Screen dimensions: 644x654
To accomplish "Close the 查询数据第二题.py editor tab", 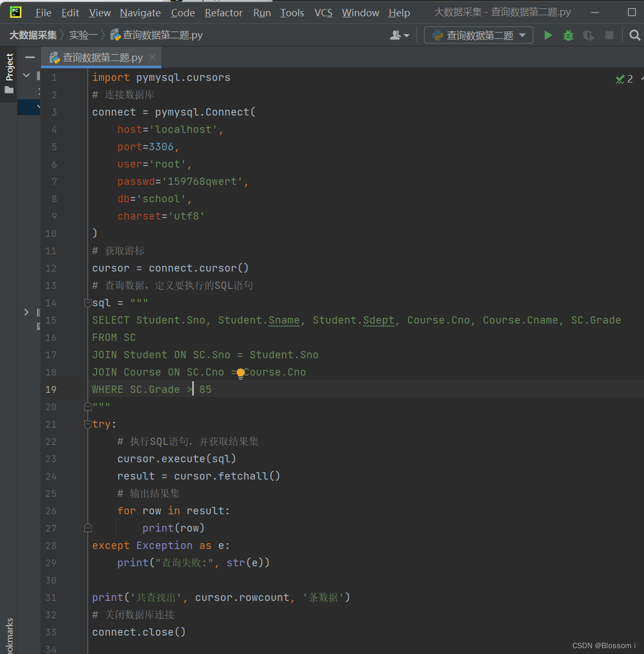I will (x=152, y=57).
